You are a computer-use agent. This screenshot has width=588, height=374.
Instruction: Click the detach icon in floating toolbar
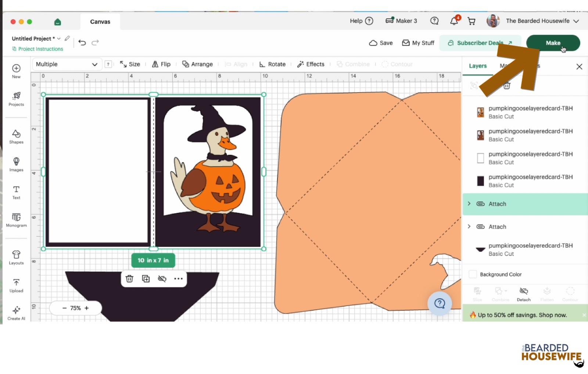(x=162, y=279)
